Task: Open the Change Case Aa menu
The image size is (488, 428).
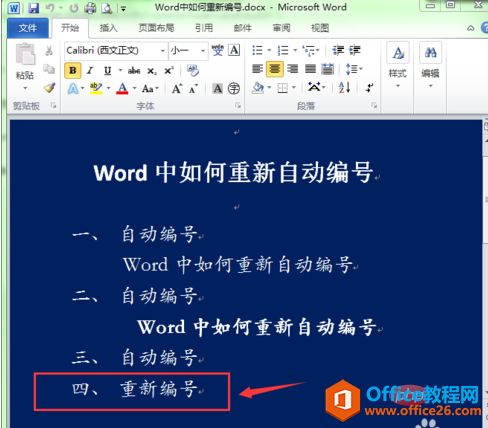Action: pyautogui.click(x=150, y=89)
